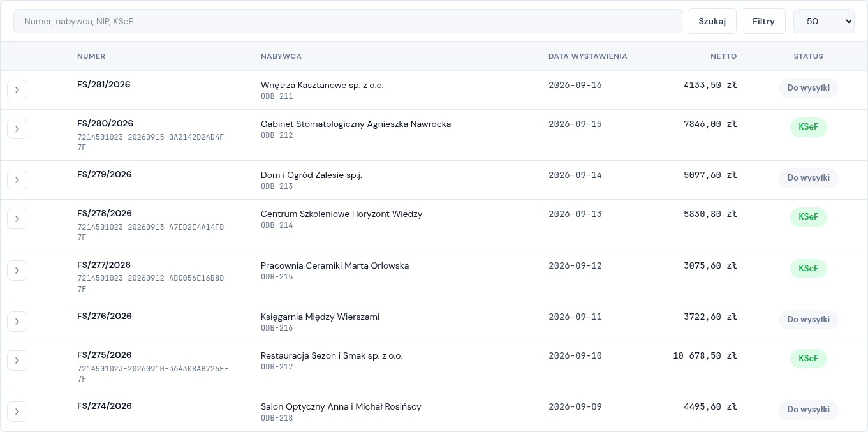Image resolution: width=868 pixels, height=432 pixels.
Task: Expand invoice row FS/275/2026
Action: [17, 361]
